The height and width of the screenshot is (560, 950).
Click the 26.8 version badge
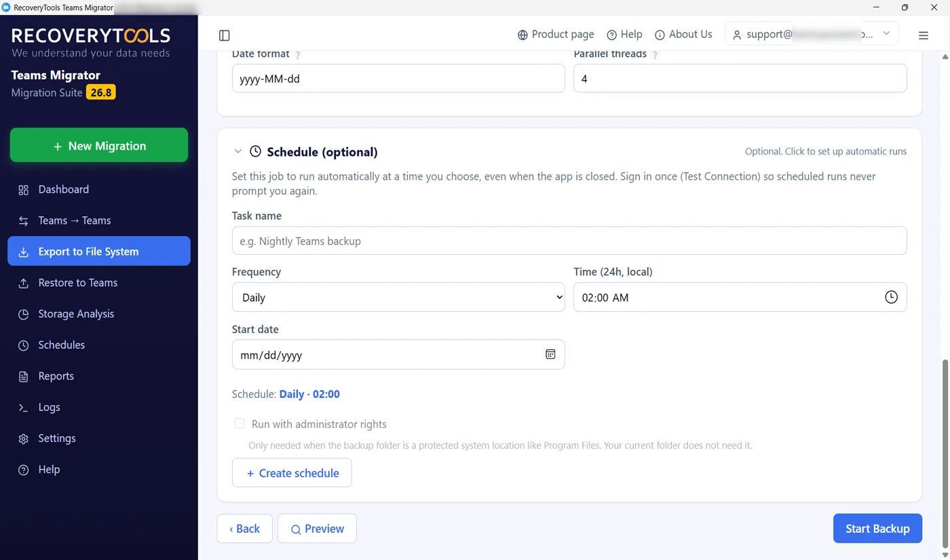[101, 92]
